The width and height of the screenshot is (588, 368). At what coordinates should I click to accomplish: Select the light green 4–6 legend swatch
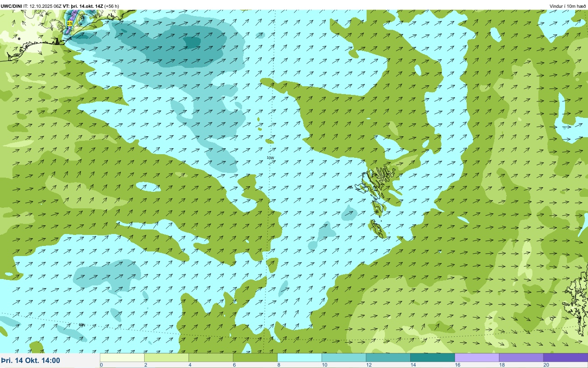211,357
